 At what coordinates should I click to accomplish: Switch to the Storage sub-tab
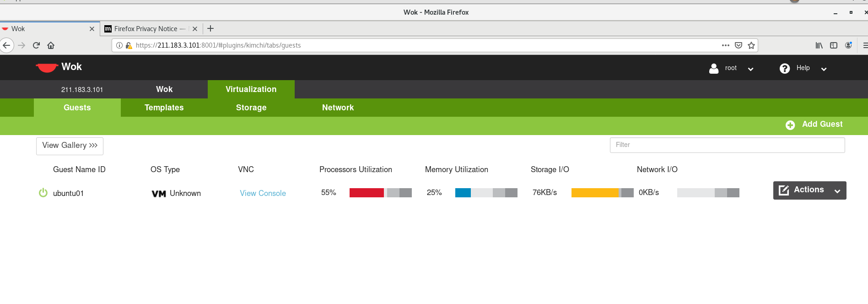251,108
